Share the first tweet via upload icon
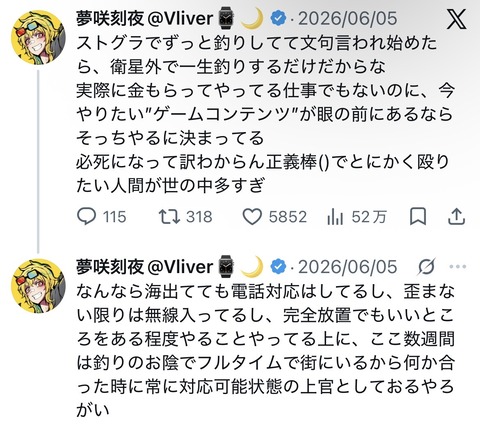 click(456, 217)
